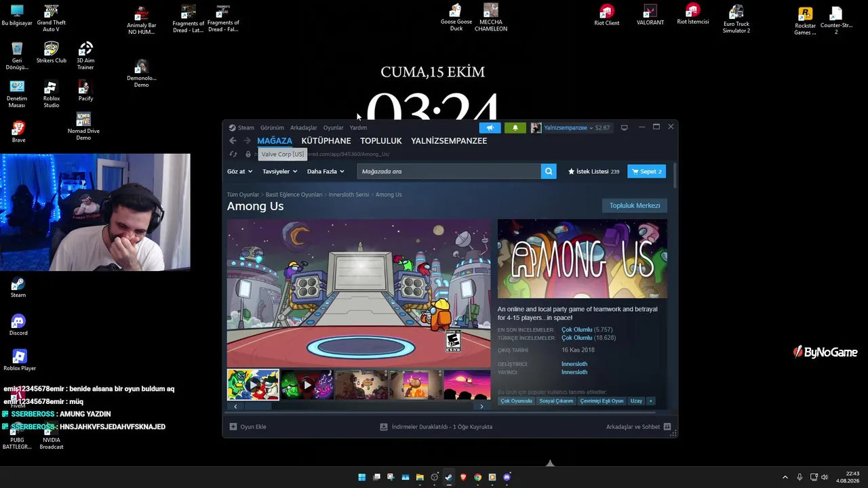
Task: Click the magnifier search button in store
Action: pyautogui.click(x=549, y=171)
